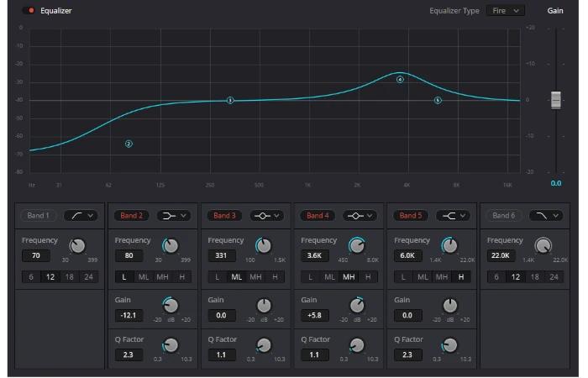Click Band 3 frequency field showing 331
The image size is (588, 378).
[x=222, y=255]
